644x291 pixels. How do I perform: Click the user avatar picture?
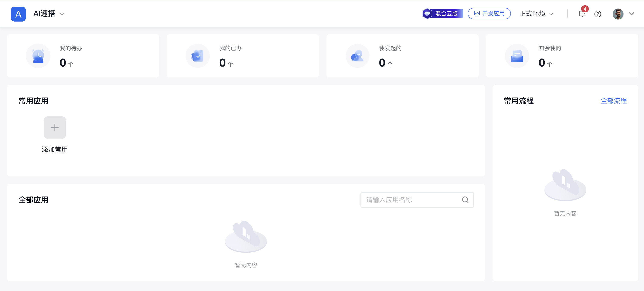[618, 14]
